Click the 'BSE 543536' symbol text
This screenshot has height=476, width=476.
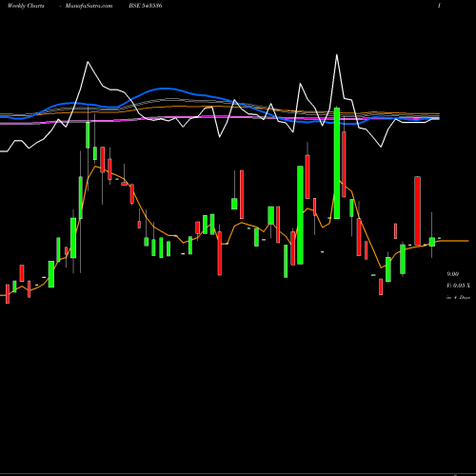point(146,6)
